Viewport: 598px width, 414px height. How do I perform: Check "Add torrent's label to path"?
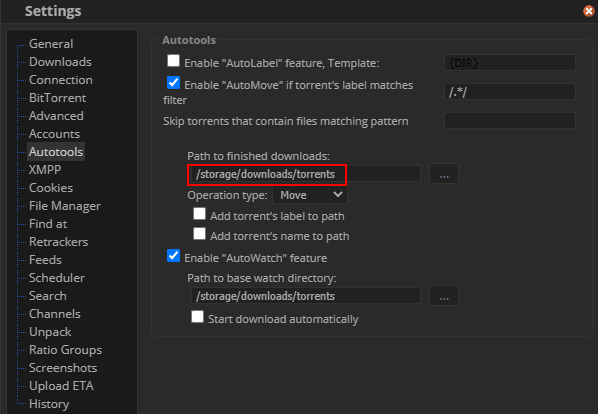199,214
